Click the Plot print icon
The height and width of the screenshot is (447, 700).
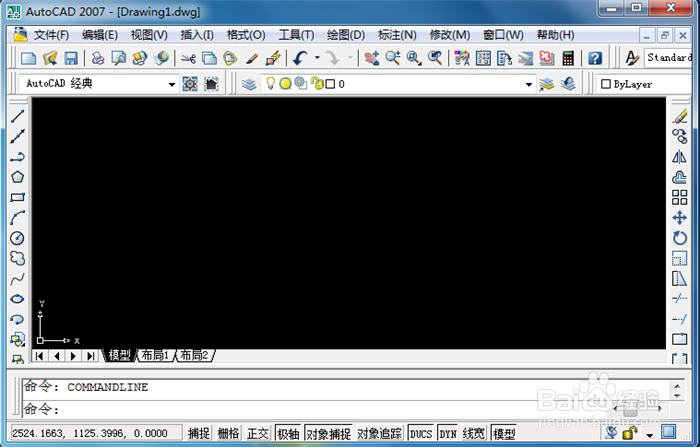pos(98,58)
